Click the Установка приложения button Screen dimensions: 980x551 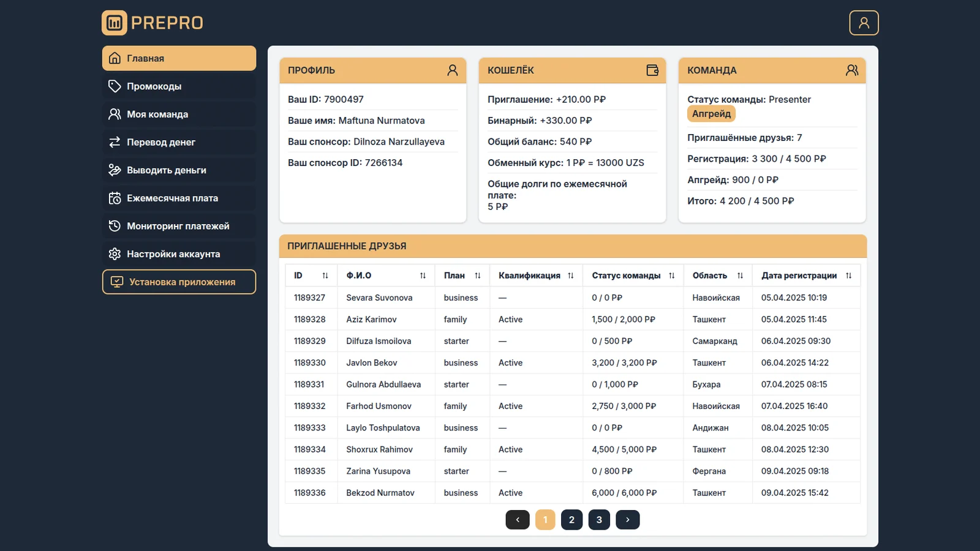[179, 282]
